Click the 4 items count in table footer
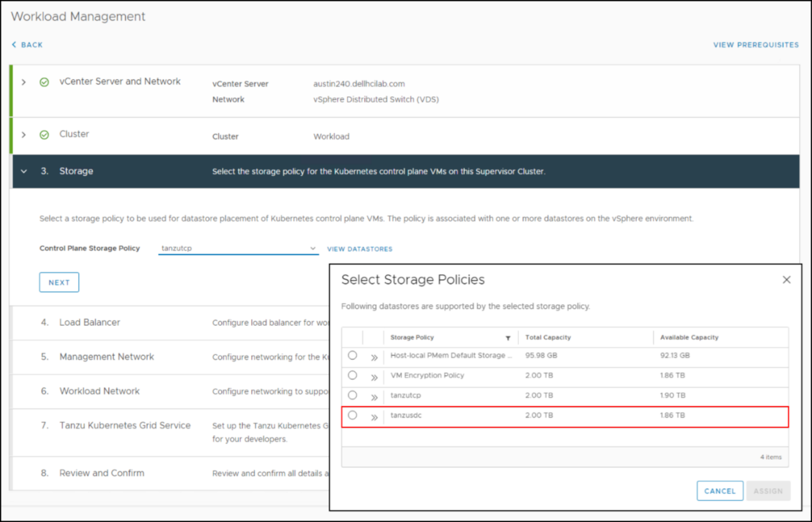The width and height of the screenshot is (812, 522). (x=771, y=457)
